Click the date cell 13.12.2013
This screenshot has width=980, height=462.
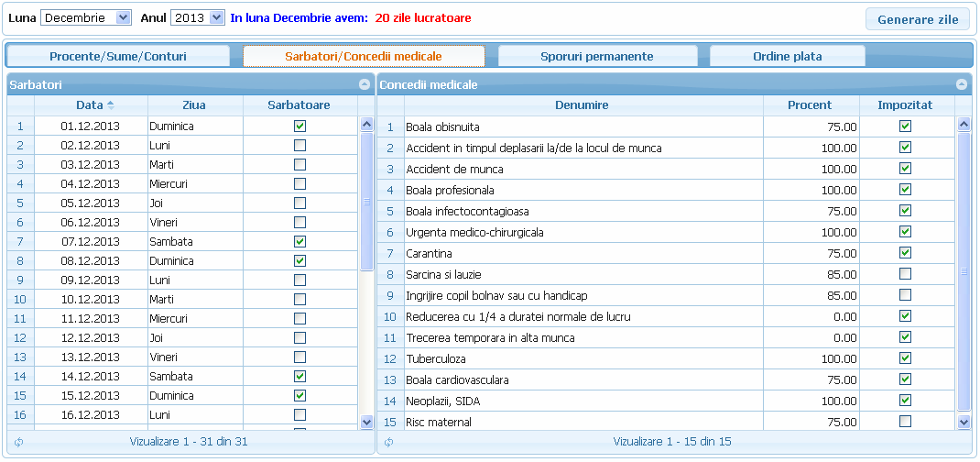[x=91, y=357]
